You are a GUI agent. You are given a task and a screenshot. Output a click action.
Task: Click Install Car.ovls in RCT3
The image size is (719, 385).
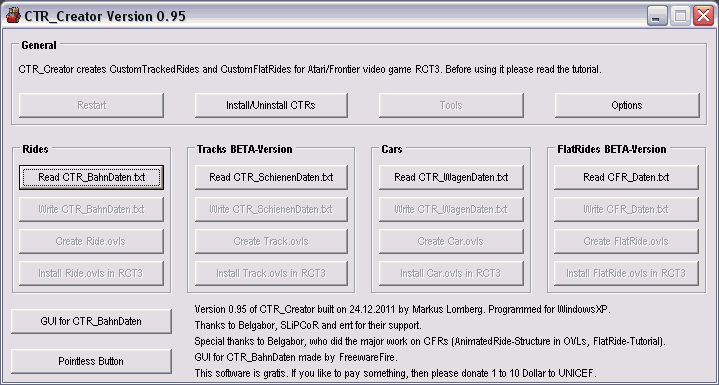point(451,274)
